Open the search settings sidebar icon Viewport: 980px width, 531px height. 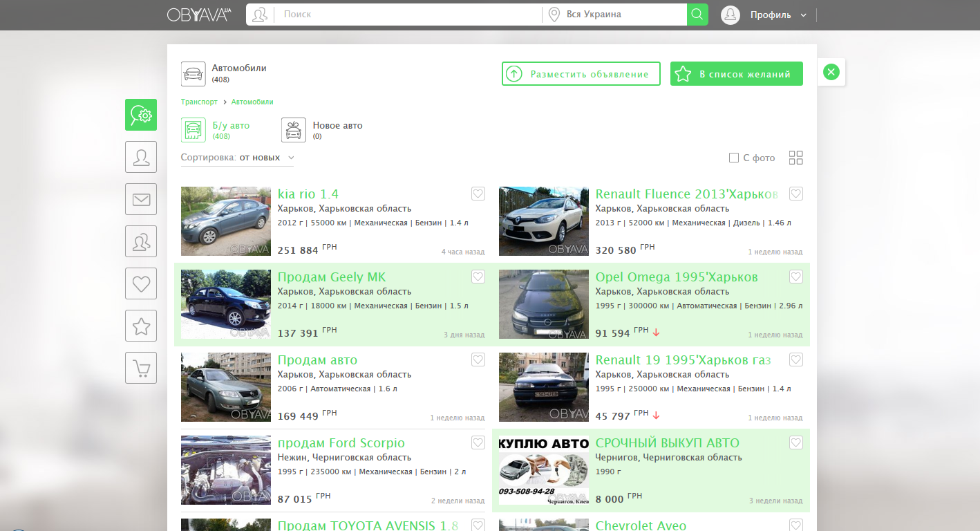tap(141, 115)
